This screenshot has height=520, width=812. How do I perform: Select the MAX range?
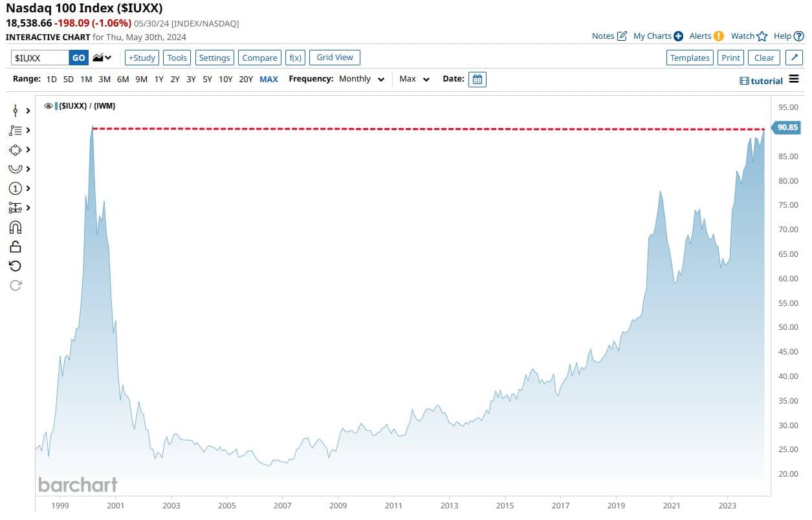tap(269, 79)
